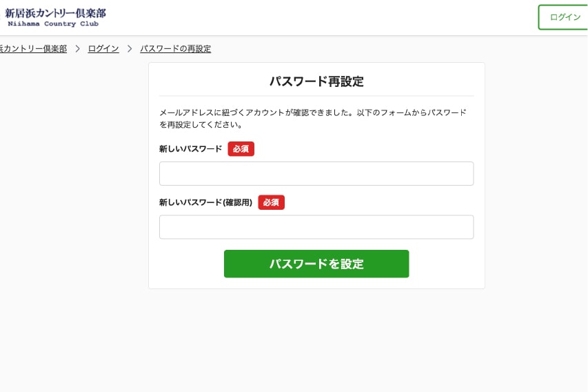Focus the 新しいパスワード(確認用) input field
The height and width of the screenshot is (392, 588).
click(316, 227)
